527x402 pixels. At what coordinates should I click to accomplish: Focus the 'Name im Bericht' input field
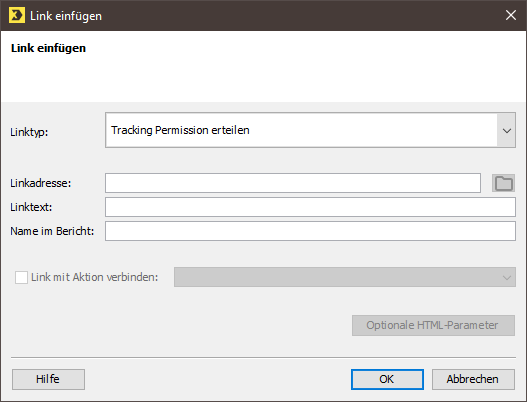(310, 231)
